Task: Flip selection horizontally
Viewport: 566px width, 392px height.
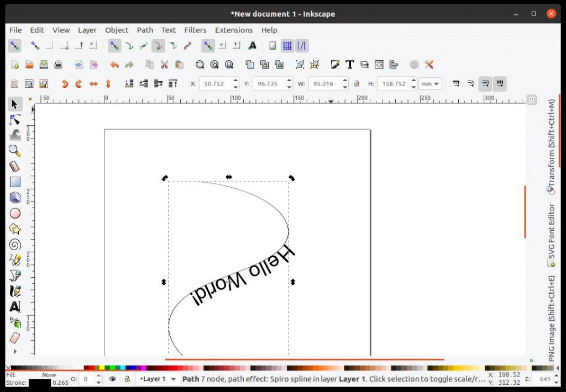Action: click(93, 84)
